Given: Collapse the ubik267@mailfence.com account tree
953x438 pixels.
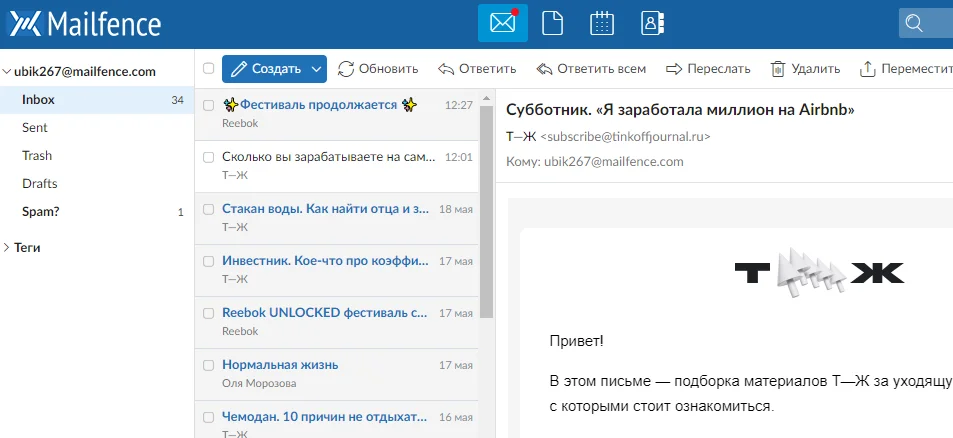Looking at the screenshot, I should coord(7,72).
